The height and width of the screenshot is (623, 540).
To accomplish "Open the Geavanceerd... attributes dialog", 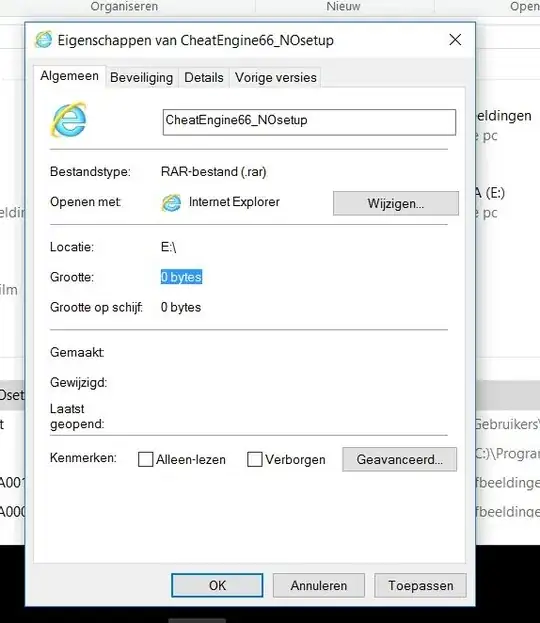I will pos(399,459).
